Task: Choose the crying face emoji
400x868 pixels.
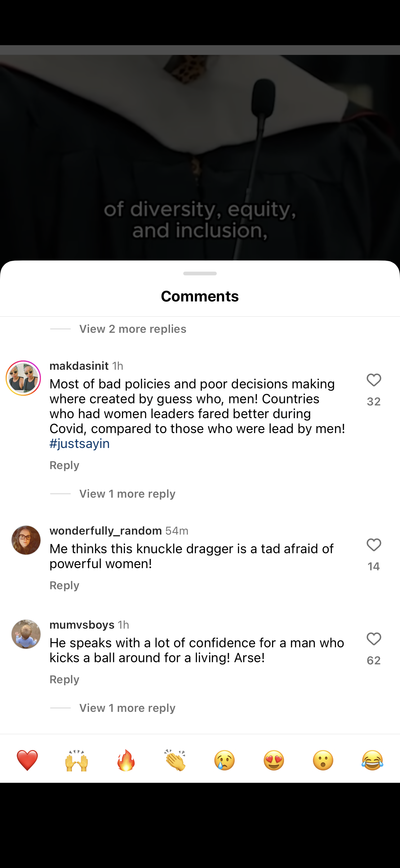Action: tap(224, 760)
